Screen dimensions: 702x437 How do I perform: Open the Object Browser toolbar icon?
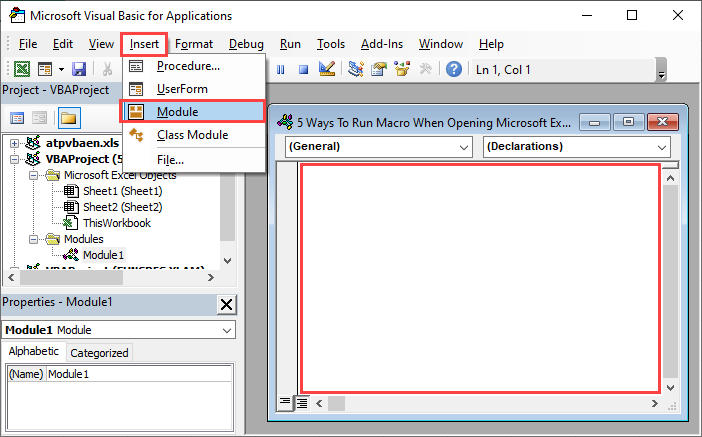click(402, 69)
